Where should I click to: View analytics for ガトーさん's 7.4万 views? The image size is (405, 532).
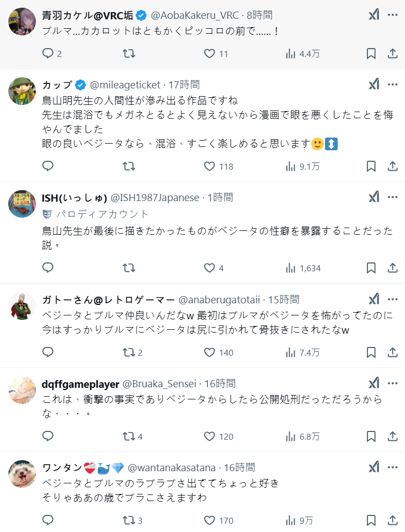302,352
